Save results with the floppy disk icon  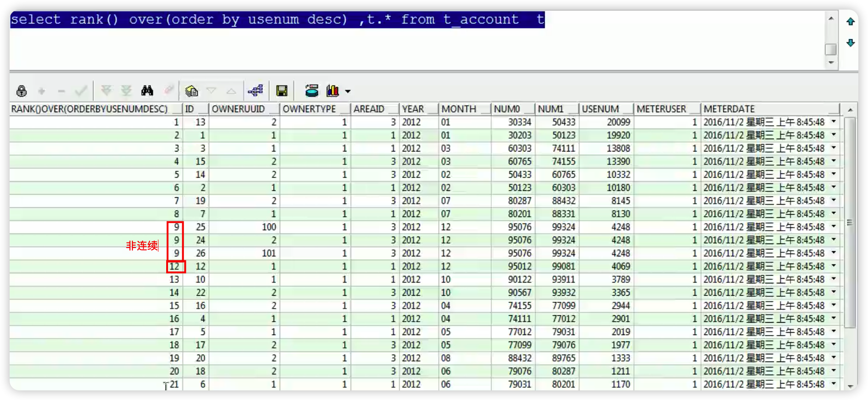click(282, 91)
